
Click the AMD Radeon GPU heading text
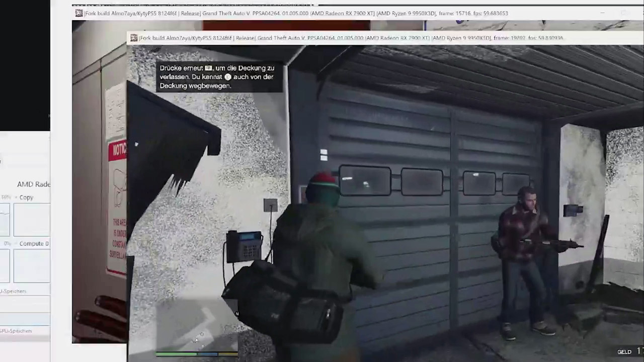click(x=33, y=184)
